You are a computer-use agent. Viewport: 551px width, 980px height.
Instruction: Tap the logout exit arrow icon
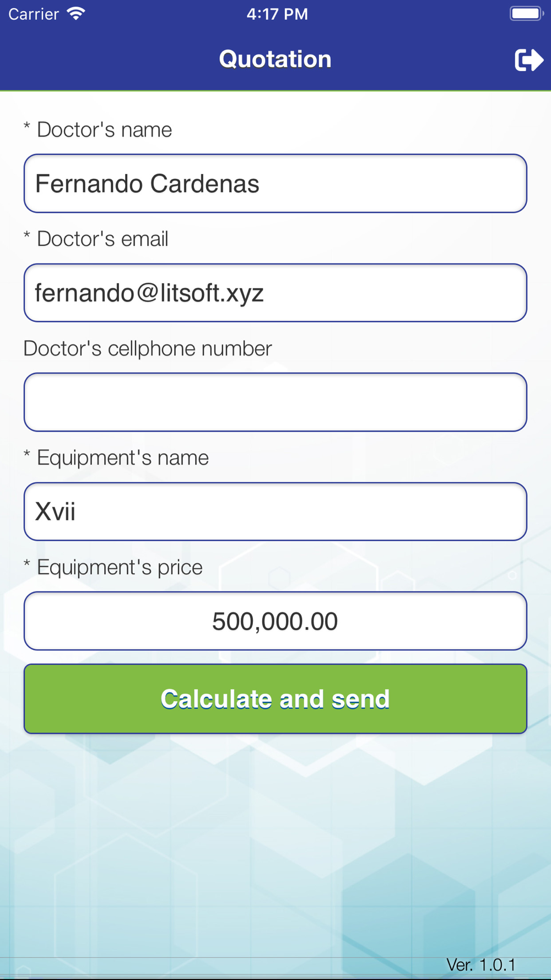tap(528, 60)
